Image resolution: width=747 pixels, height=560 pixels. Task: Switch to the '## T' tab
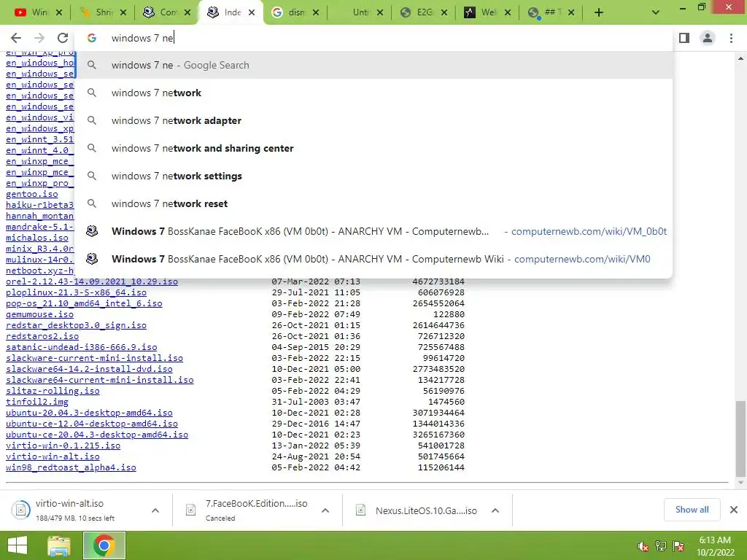click(546, 12)
